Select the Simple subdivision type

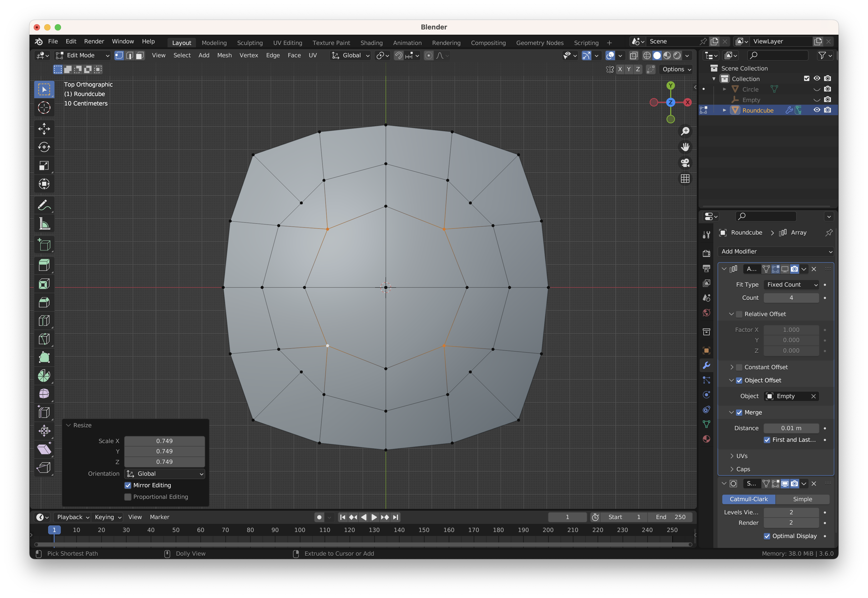click(803, 499)
